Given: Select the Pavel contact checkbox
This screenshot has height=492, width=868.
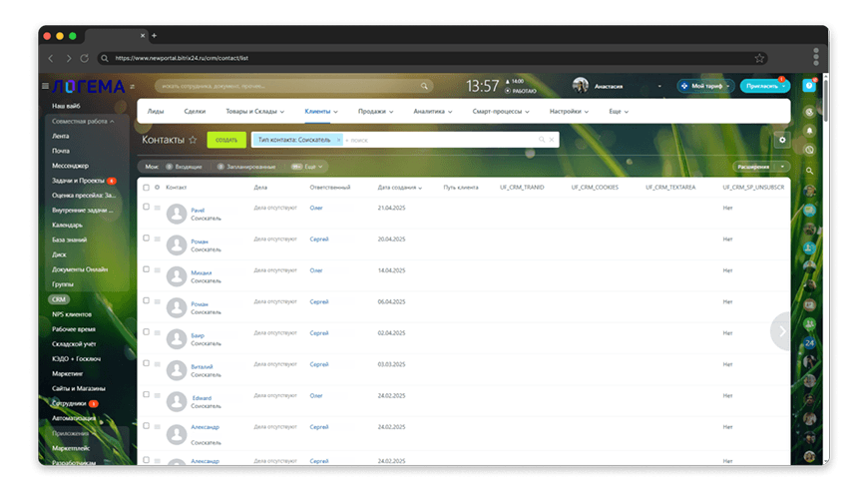Looking at the screenshot, I should (x=146, y=207).
